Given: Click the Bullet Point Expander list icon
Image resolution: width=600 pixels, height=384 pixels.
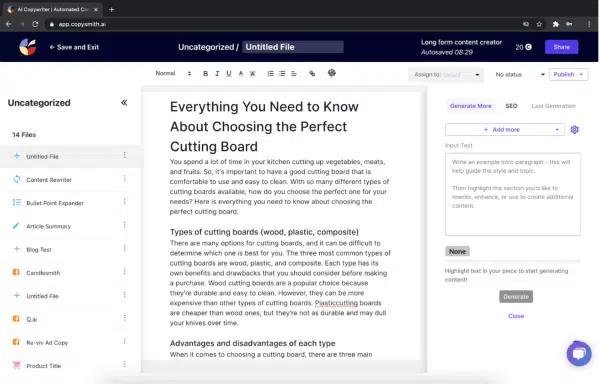Looking at the screenshot, I should (x=16, y=202).
